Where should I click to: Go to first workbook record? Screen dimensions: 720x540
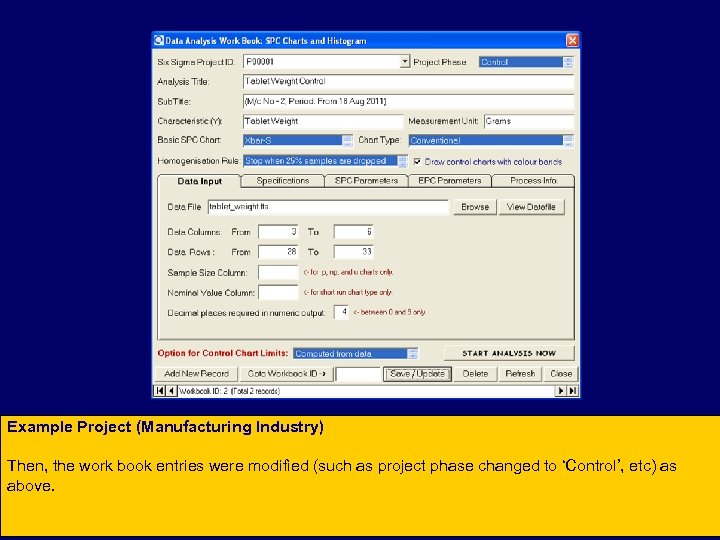pyautogui.click(x=159, y=391)
